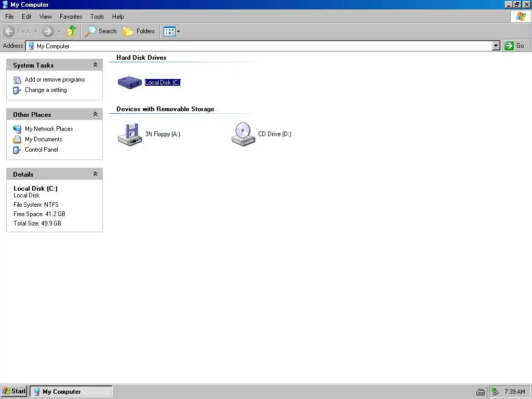The width and height of the screenshot is (532, 399).
Task: Click the Details header title
Action: coord(23,175)
